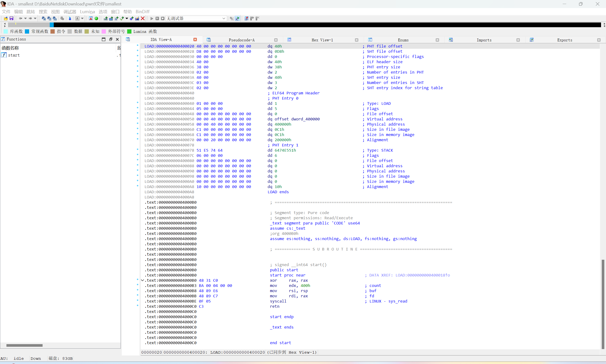
Task: Open the debugger selection dropdown
Action: pos(224,18)
